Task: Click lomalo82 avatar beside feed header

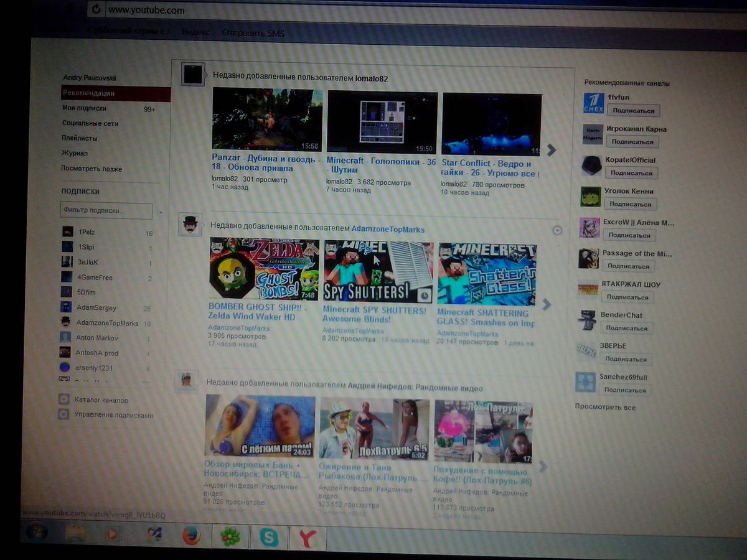Action: click(x=193, y=74)
